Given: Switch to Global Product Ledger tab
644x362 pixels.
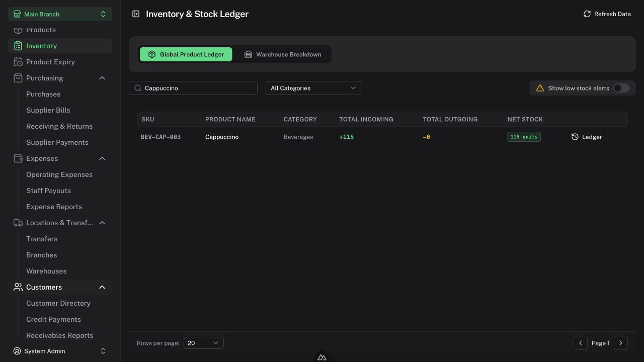Looking at the screenshot, I should [186, 54].
